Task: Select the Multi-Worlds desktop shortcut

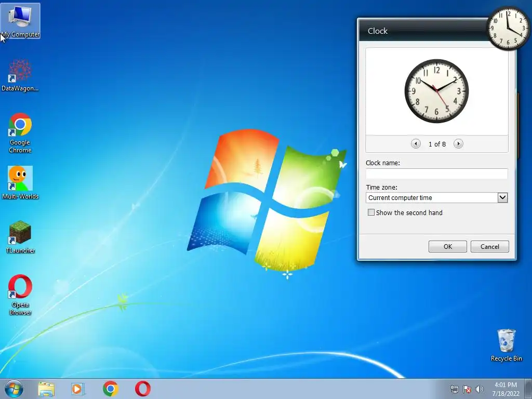Action: click(20, 183)
